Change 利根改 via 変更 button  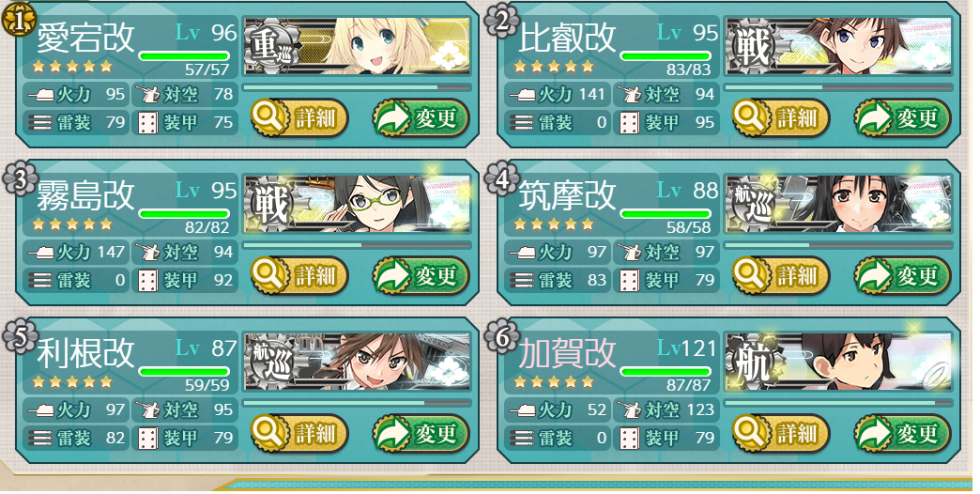pyautogui.click(x=421, y=433)
